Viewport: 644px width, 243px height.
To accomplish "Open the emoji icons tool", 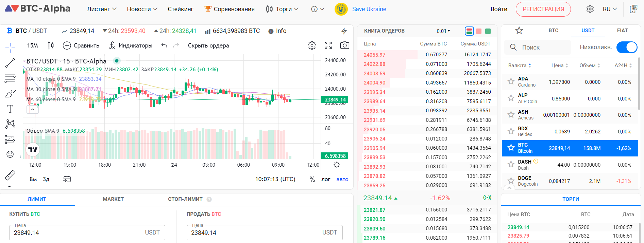I will click(x=10, y=154).
